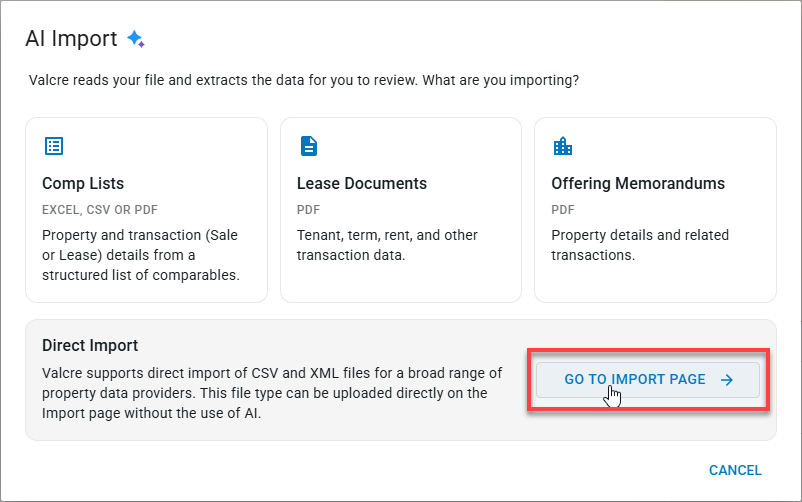This screenshot has height=502, width=802.
Task: Click the AI sparkle icon beside the title
Action: click(x=136, y=39)
